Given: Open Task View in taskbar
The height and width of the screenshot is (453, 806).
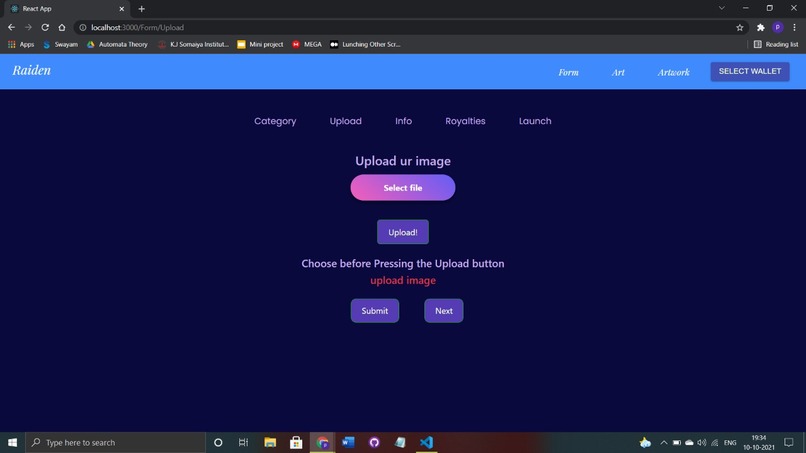Looking at the screenshot, I should pyautogui.click(x=244, y=442).
